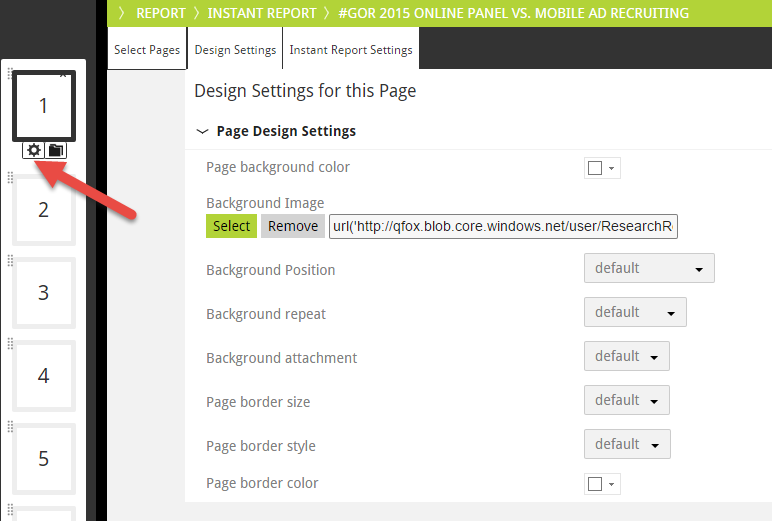Open the Page border color picker

602,484
